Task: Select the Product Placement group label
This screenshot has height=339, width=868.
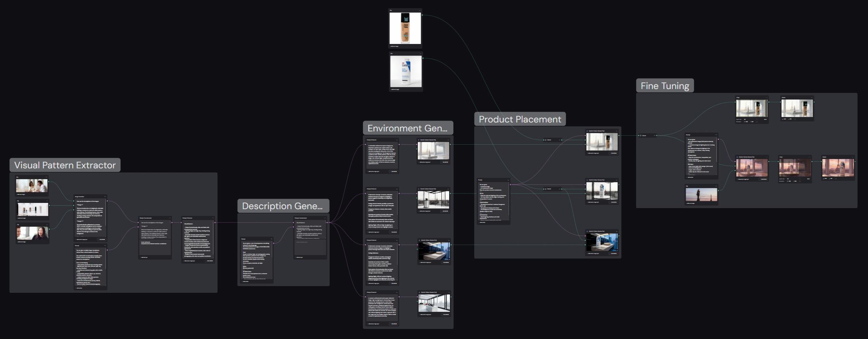Action: point(520,119)
